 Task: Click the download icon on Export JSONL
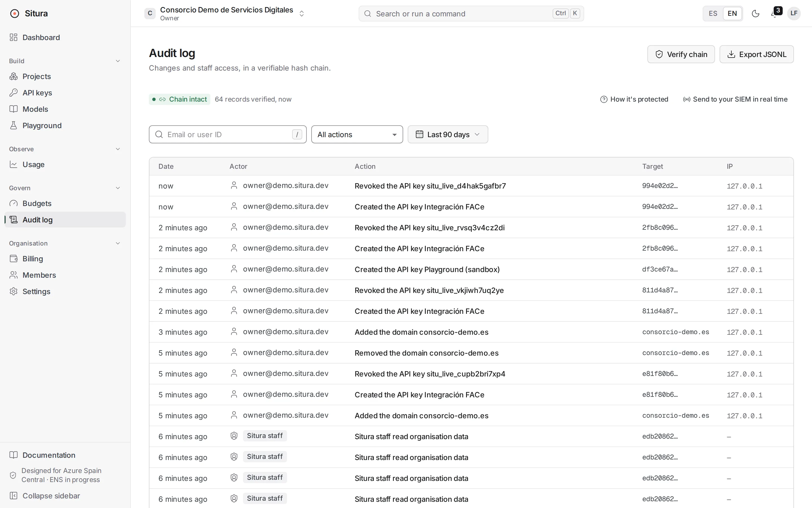[731, 54]
